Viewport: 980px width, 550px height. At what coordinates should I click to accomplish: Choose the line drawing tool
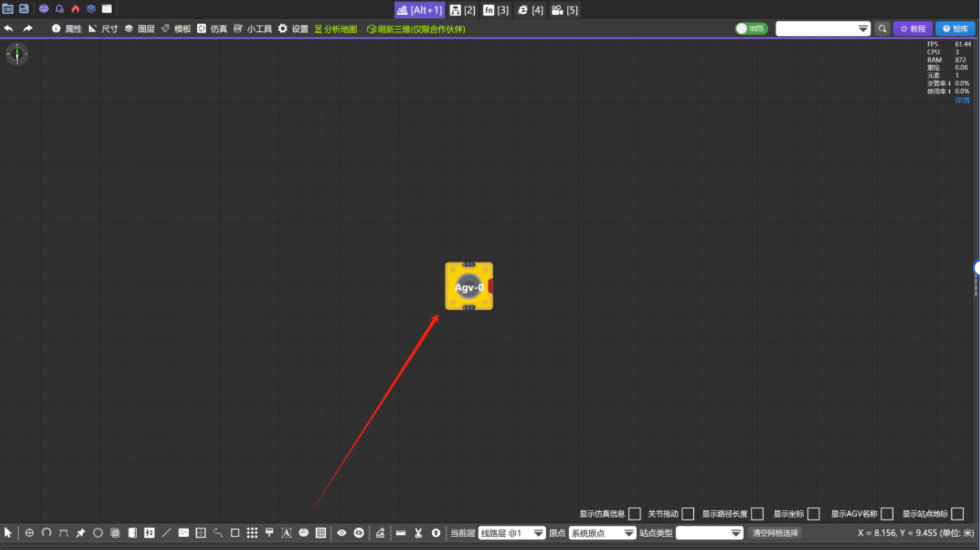166,533
